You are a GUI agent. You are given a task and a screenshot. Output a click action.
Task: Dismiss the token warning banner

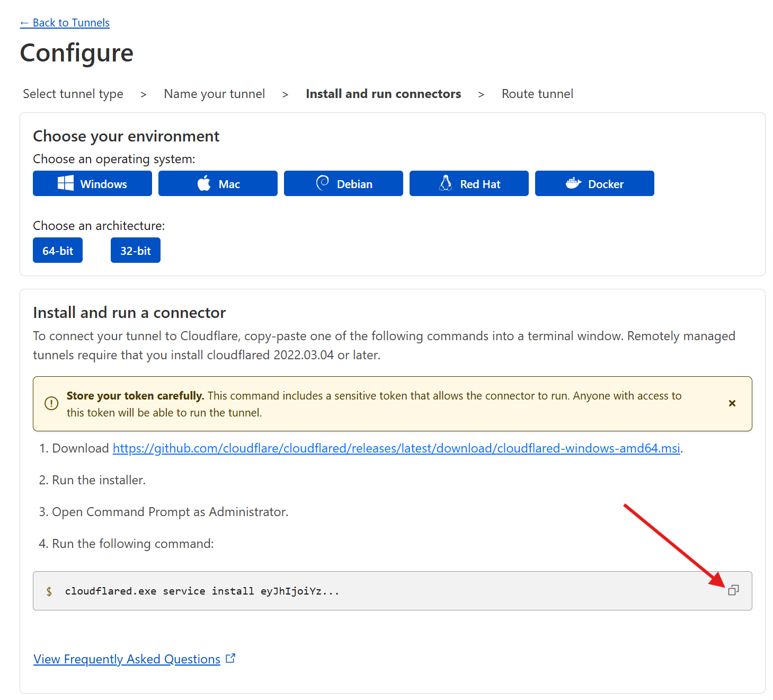tap(732, 403)
